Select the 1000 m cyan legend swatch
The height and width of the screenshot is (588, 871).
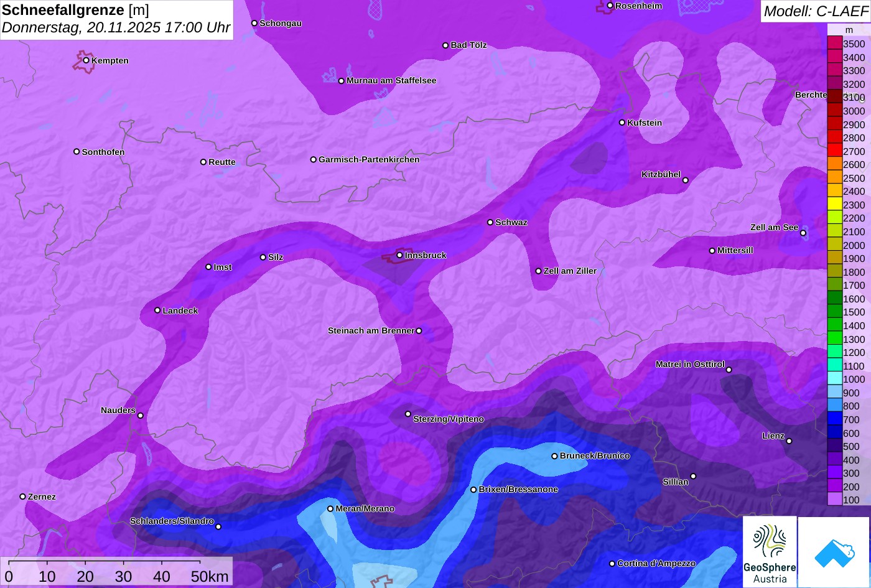tap(834, 378)
